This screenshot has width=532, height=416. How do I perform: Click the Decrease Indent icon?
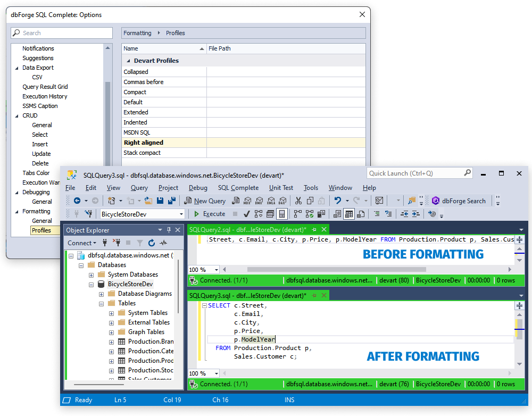click(x=404, y=214)
